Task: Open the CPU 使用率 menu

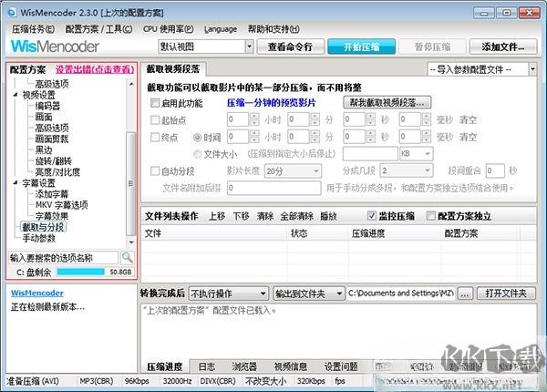Action: point(168,29)
